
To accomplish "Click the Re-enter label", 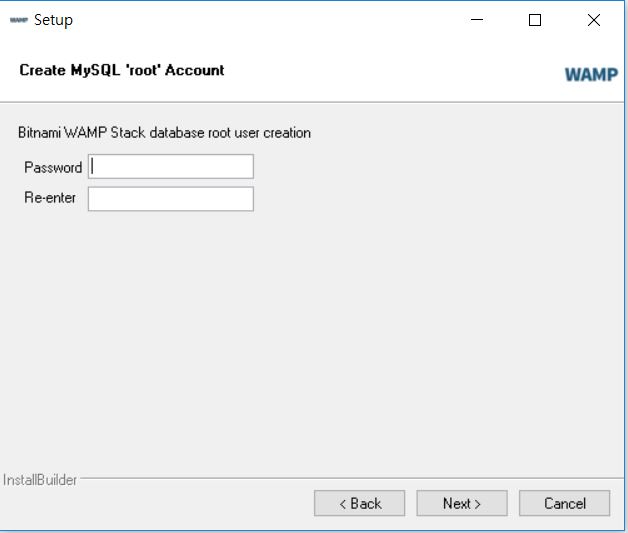I will coord(50,198).
